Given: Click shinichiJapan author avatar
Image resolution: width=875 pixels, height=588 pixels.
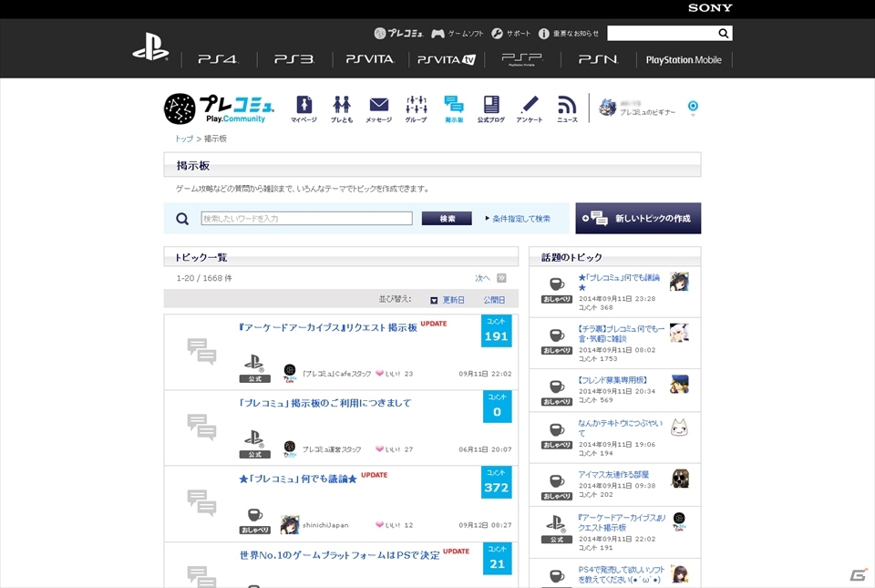Looking at the screenshot, I should [290, 525].
